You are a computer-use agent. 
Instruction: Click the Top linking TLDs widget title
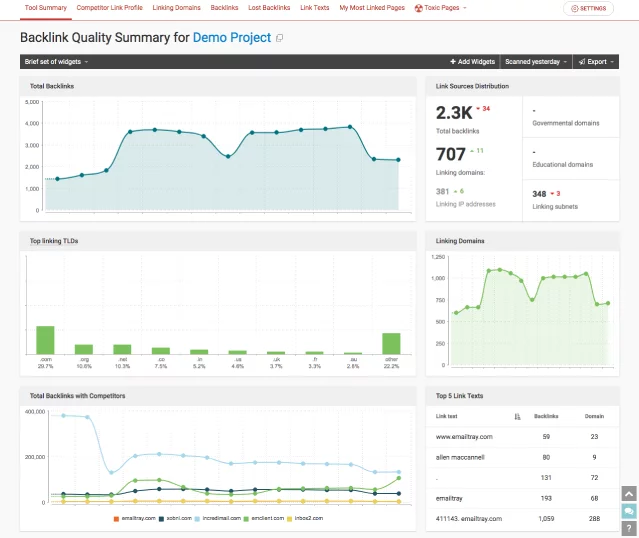(x=54, y=241)
